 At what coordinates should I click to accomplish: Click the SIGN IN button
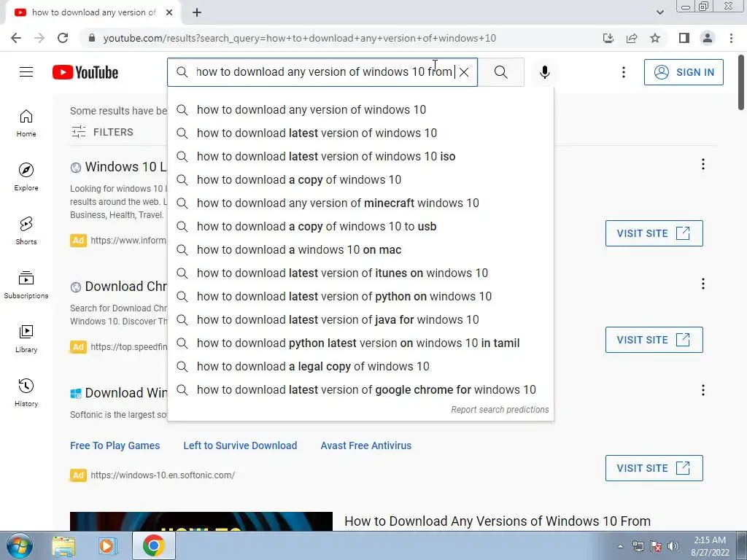[x=684, y=72]
